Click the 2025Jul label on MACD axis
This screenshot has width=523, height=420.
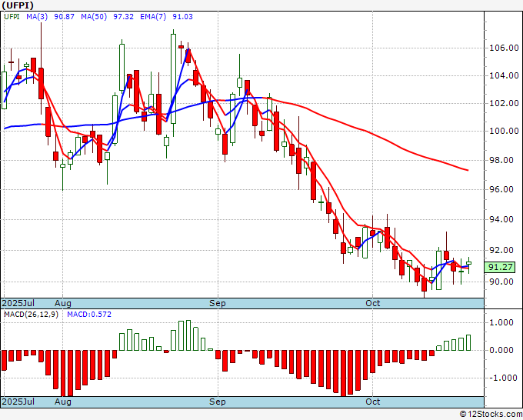click(18, 402)
